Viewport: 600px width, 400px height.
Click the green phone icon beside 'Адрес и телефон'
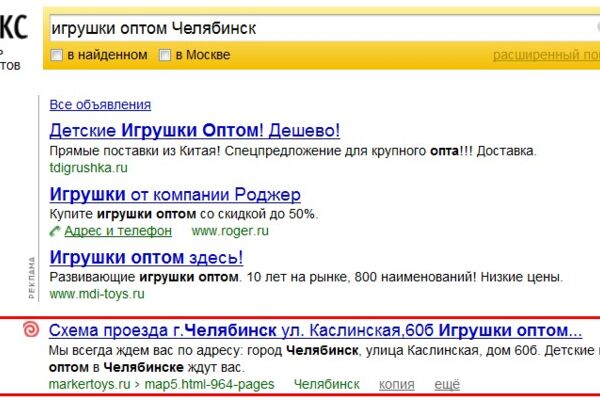[x=55, y=231]
